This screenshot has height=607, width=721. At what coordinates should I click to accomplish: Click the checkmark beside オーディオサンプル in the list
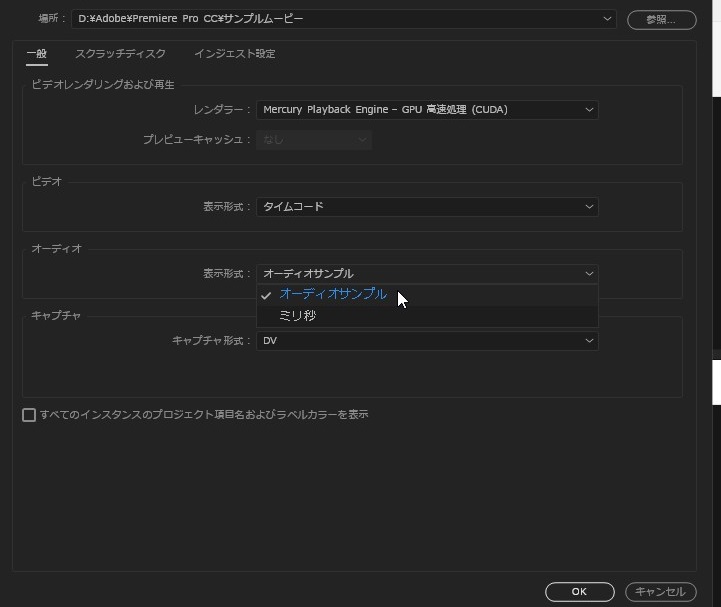(266, 295)
